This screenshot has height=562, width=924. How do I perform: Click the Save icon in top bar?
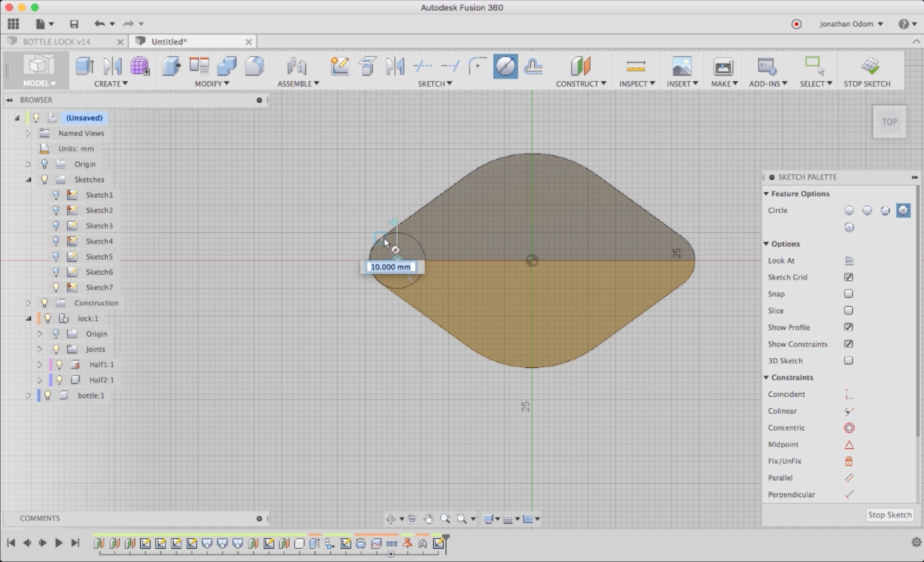coord(74,24)
